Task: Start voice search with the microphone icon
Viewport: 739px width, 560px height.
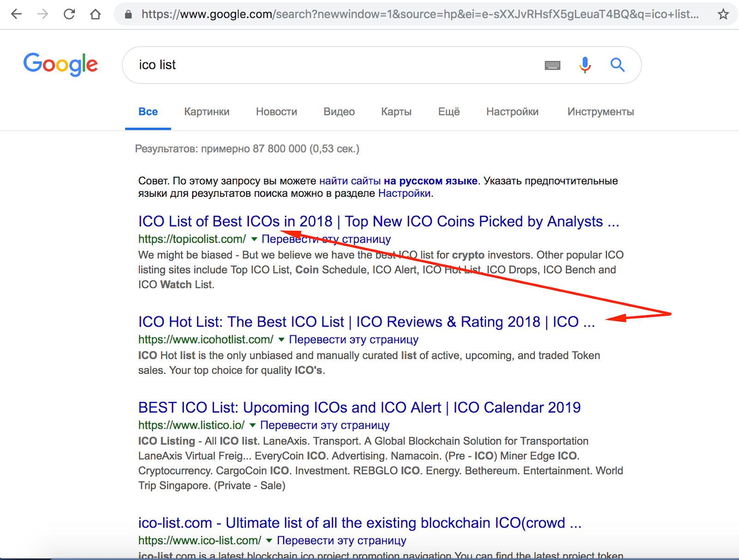Action: [585, 65]
